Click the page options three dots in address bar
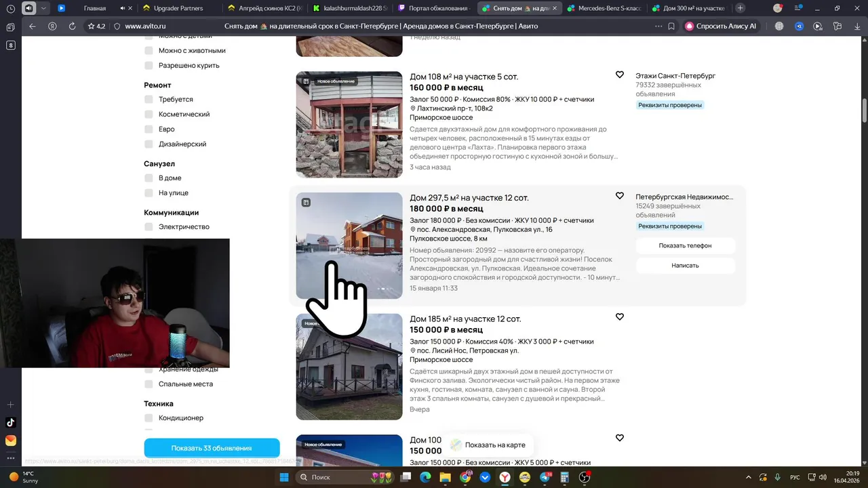This screenshot has width=868, height=488. click(x=658, y=26)
